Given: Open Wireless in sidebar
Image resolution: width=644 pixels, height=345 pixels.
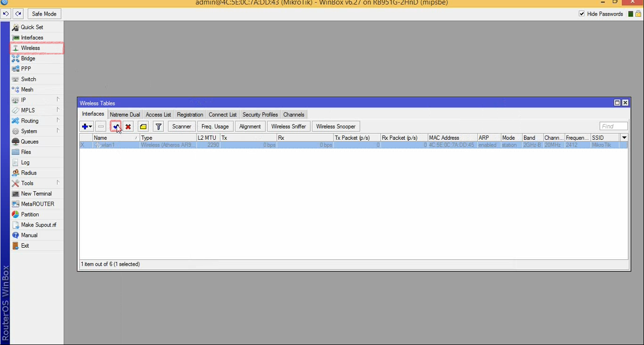Looking at the screenshot, I should point(36,48).
